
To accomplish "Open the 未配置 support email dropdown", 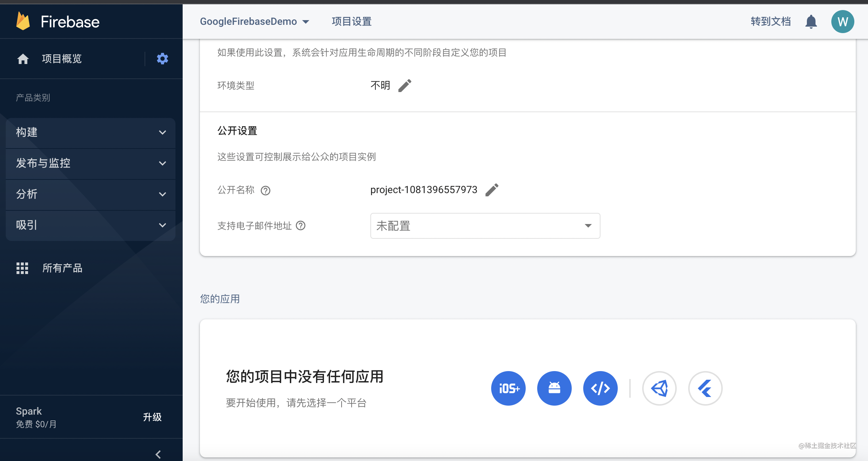I will click(485, 226).
